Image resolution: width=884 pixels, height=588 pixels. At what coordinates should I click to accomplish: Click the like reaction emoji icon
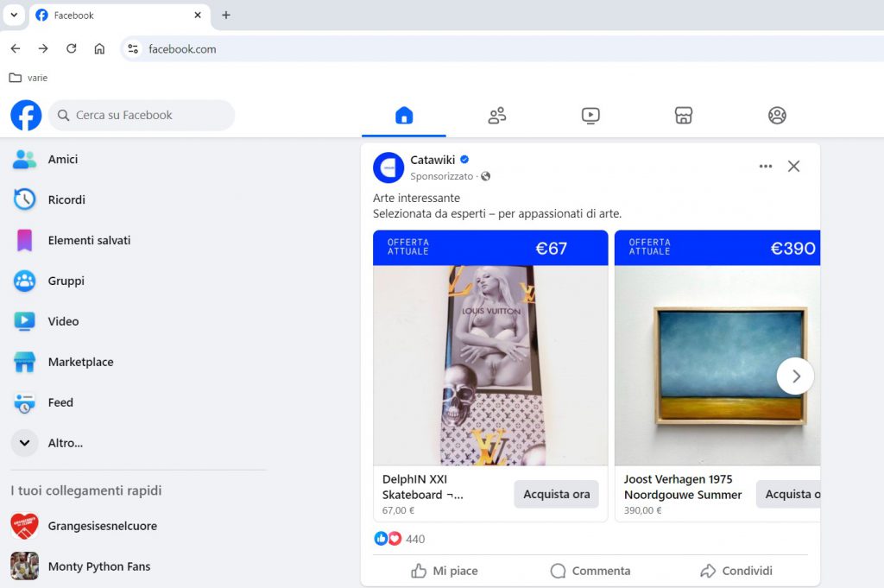(381, 539)
